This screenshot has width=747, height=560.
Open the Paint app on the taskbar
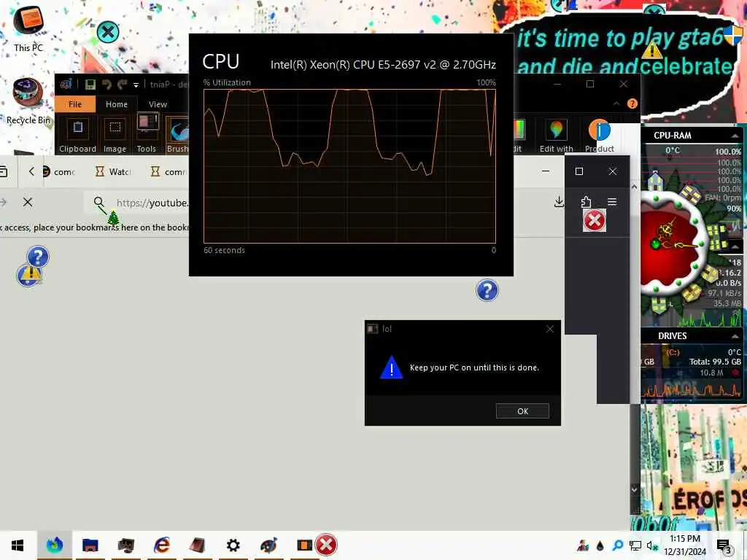[x=268, y=545]
